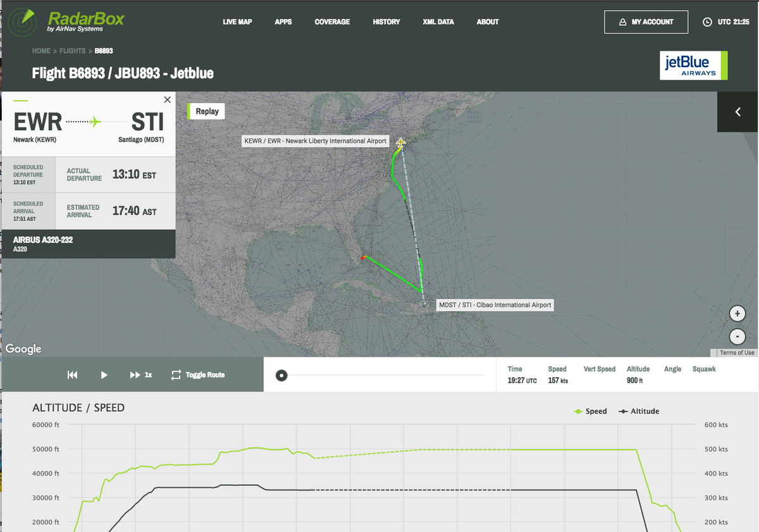Screen dimensions: 759x532
Task: Open the APPS menu
Action: 283,22
